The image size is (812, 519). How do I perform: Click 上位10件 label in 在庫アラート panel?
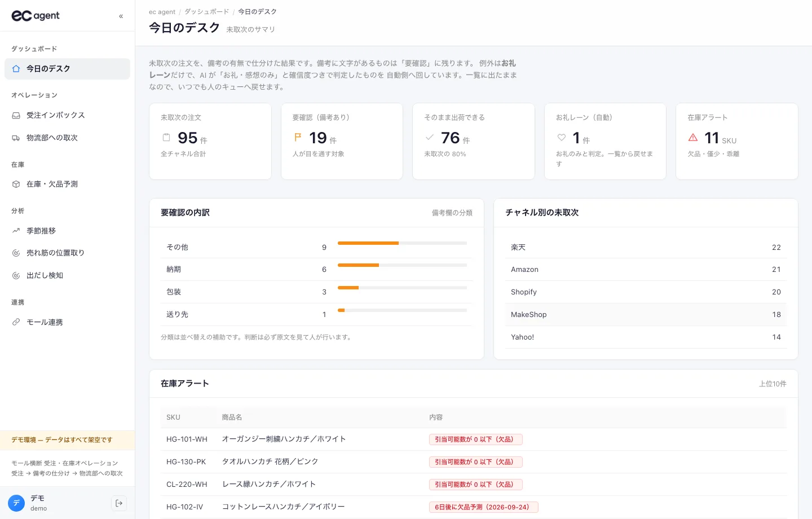(773, 384)
